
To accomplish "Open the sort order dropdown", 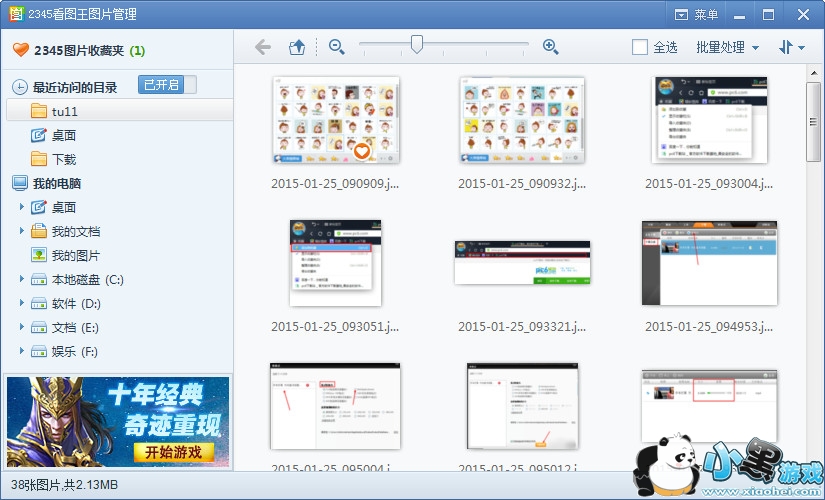I will click(791, 47).
